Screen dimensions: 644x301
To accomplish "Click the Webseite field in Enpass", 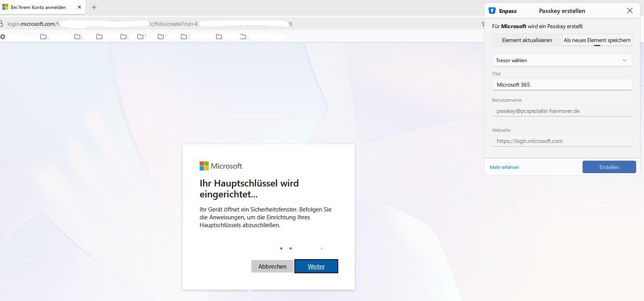I will (x=562, y=141).
